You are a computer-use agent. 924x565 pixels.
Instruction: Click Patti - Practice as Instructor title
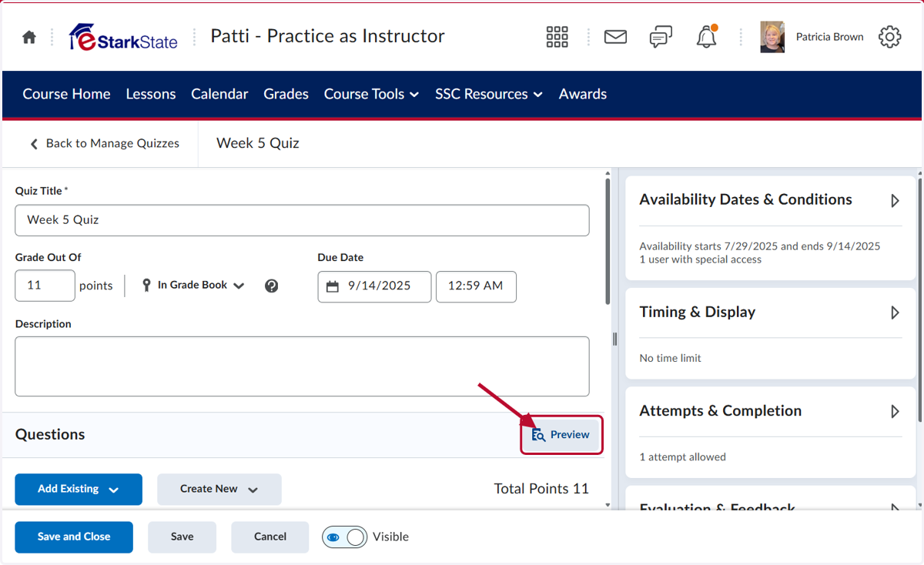point(328,36)
